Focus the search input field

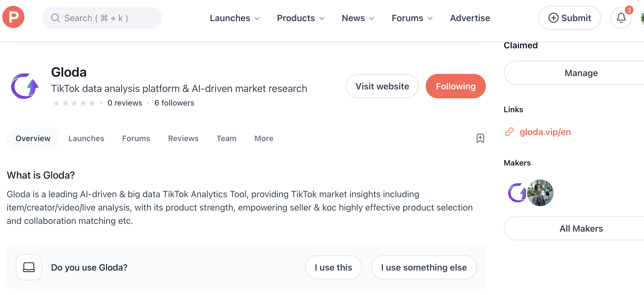click(102, 18)
